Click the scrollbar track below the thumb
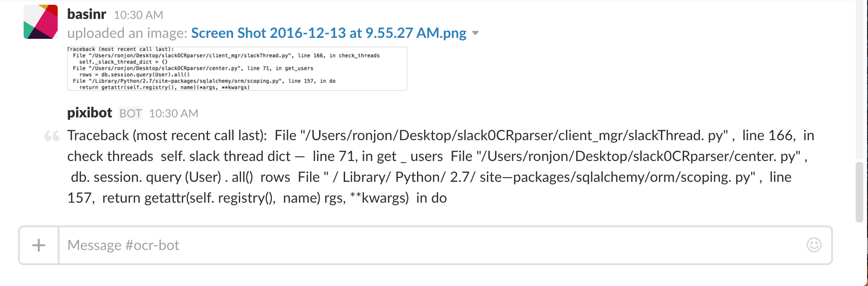 tap(860, 254)
